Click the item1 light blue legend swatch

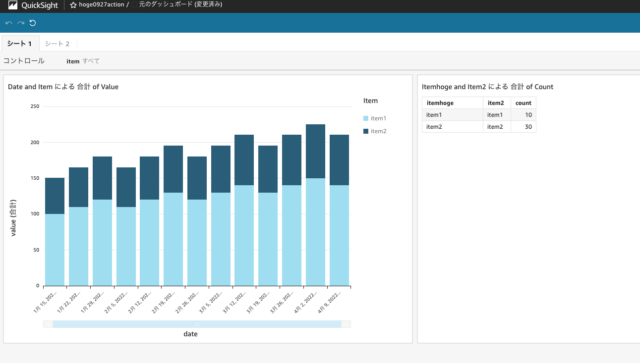(366, 118)
